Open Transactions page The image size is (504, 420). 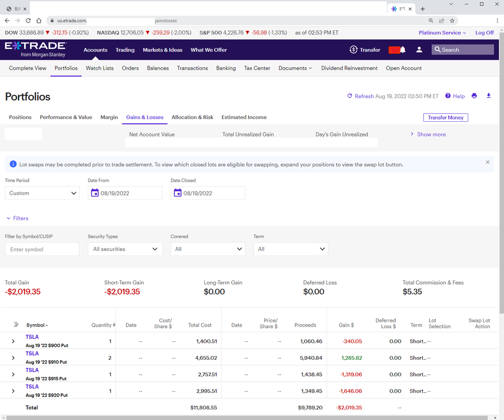193,68
